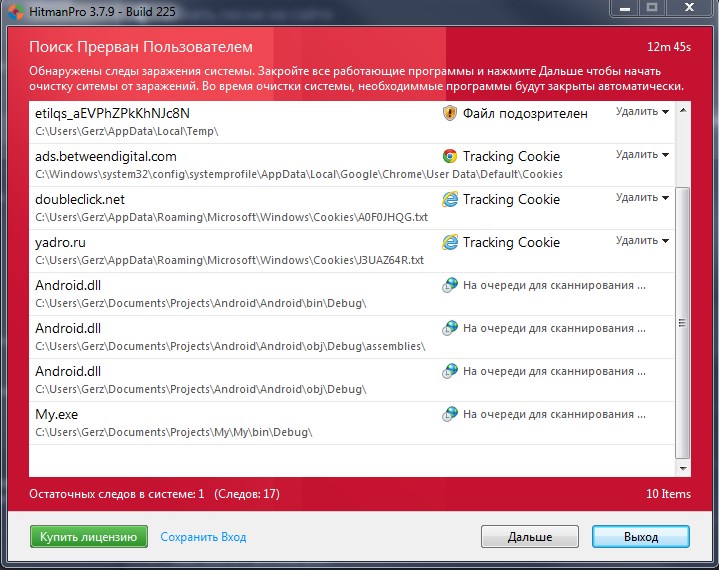Click the Дальше button
Image resolution: width=719 pixels, height=570 pixels.
[x=530, y=537]
